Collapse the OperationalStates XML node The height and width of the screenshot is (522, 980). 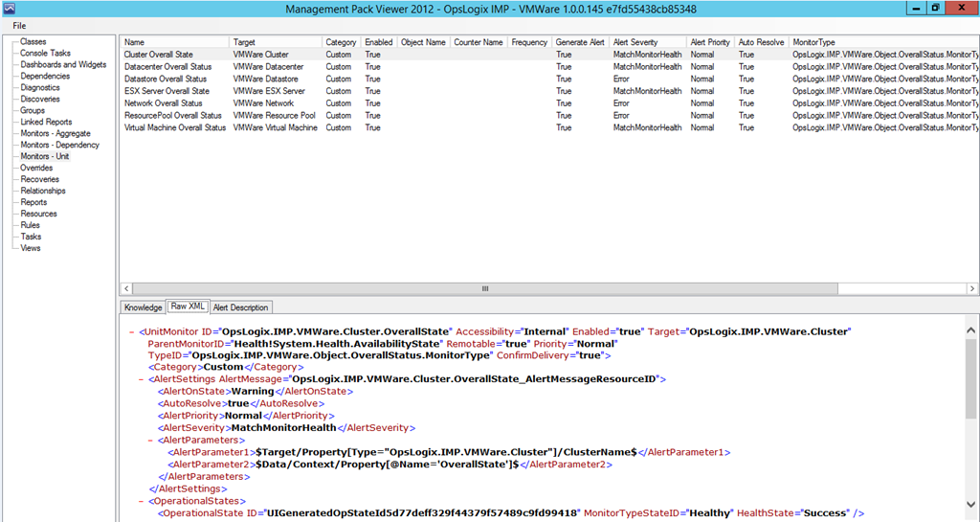[x=141, y=501]
